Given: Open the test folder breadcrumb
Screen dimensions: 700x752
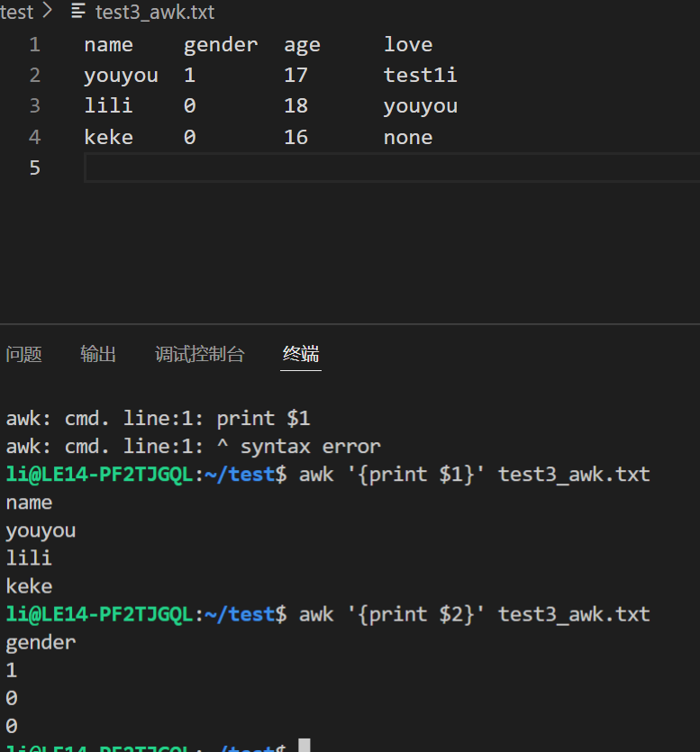Looking at the screenshot, I should [x=16, y=13].
